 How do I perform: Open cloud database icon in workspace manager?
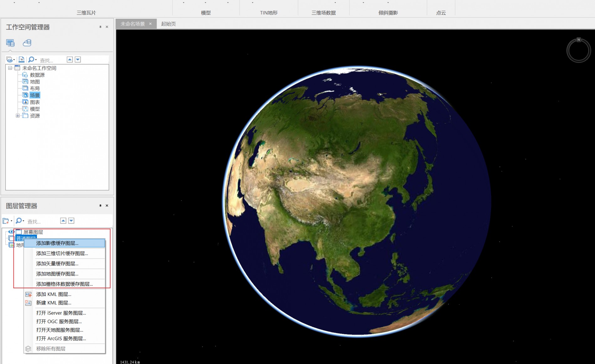tap(27, 43)
